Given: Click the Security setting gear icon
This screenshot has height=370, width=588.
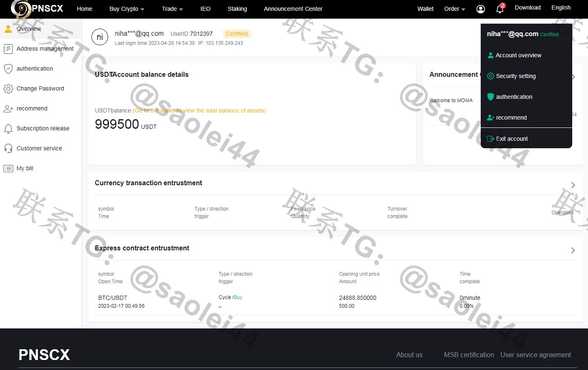Looking at the screenshot, I should (490, 76).
